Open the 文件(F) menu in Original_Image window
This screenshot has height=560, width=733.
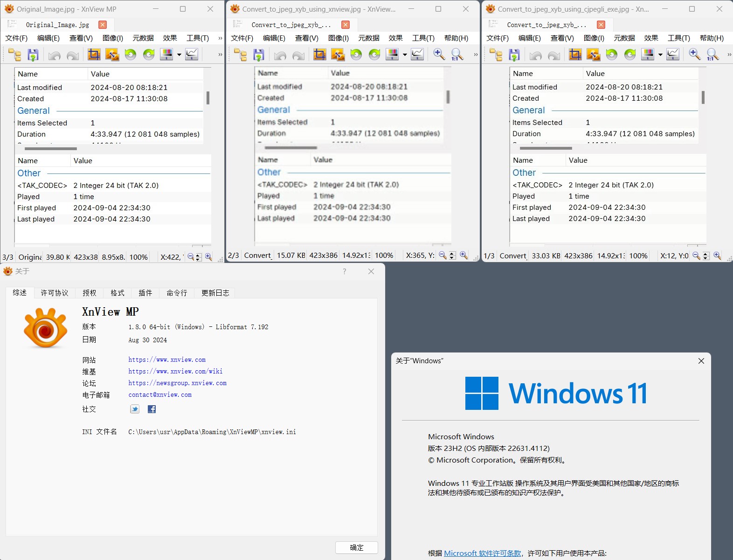point(16,38)
